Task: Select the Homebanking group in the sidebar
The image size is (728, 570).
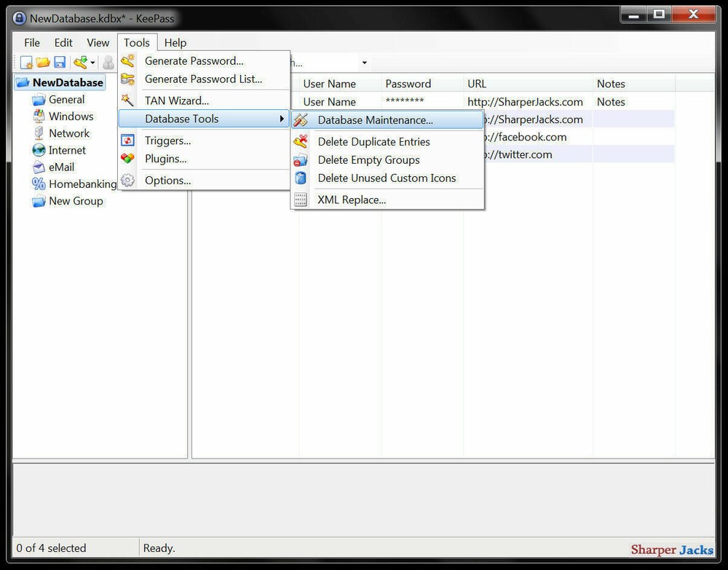Action: click(x=82, y=184)
